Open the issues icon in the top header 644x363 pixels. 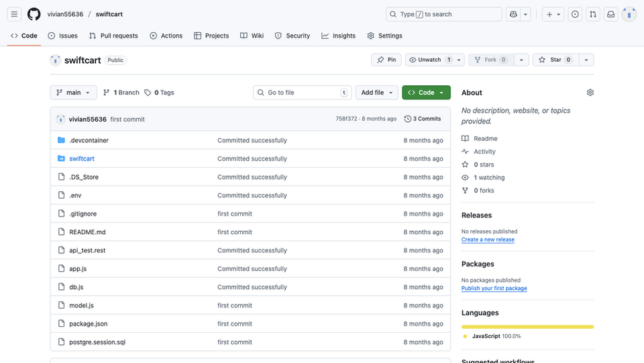point(575,14)
